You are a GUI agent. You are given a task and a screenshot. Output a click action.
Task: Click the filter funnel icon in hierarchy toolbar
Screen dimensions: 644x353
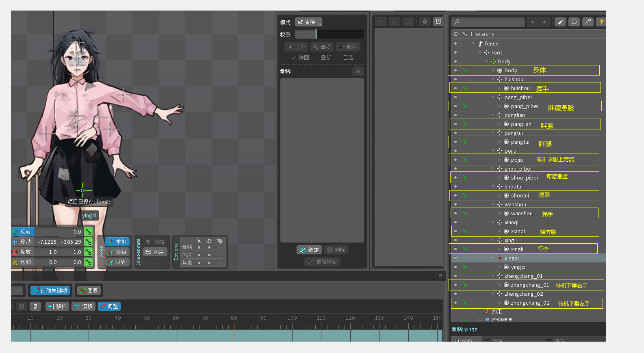[601, 22]
